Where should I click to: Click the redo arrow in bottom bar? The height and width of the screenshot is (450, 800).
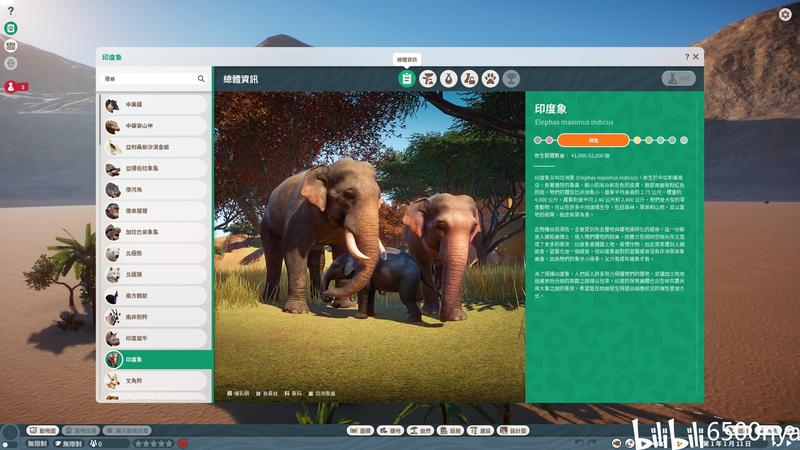coord(592,443)
